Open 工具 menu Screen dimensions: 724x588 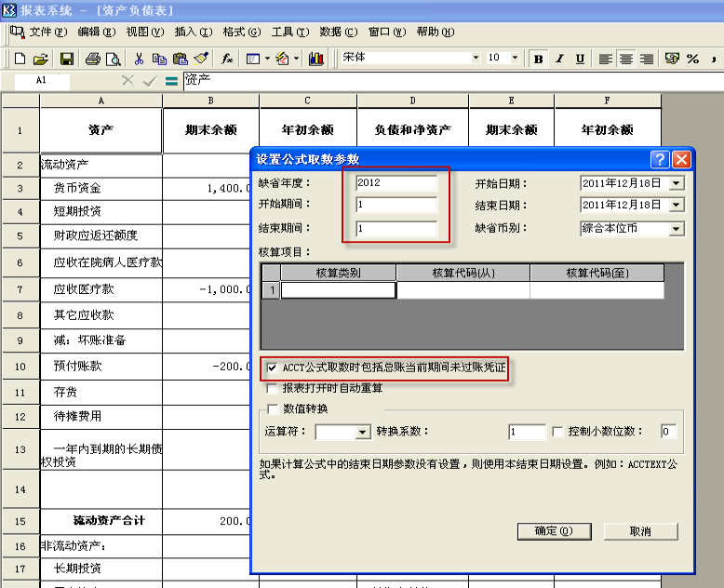pos(290,32)
